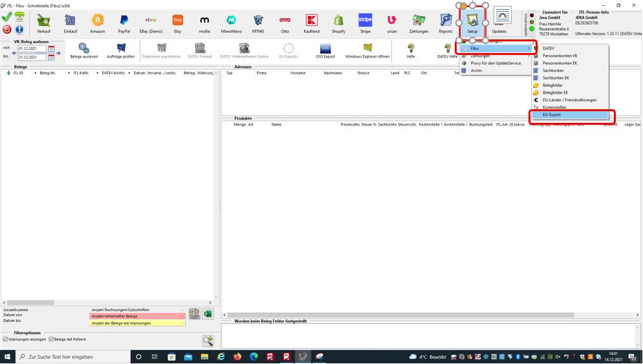The height and width of the screenshot is (364, 643).
Task: Open the Amazon import module
Action: click(97, 23)
